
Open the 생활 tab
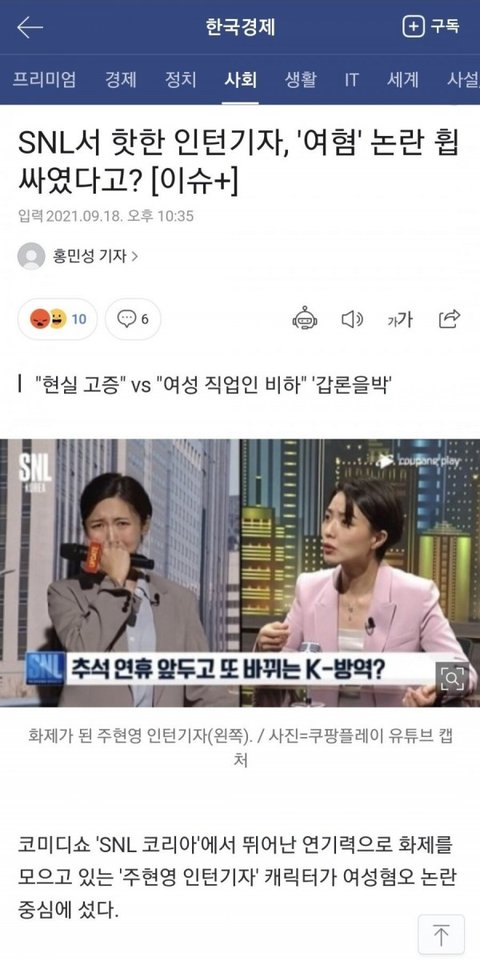coord(300,80)
